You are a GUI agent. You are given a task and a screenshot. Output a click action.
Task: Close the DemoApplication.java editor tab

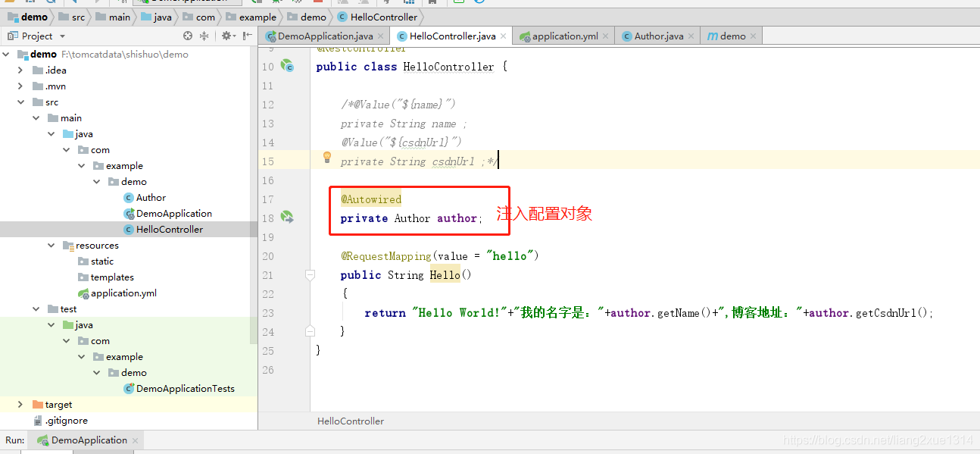[381, 36]
